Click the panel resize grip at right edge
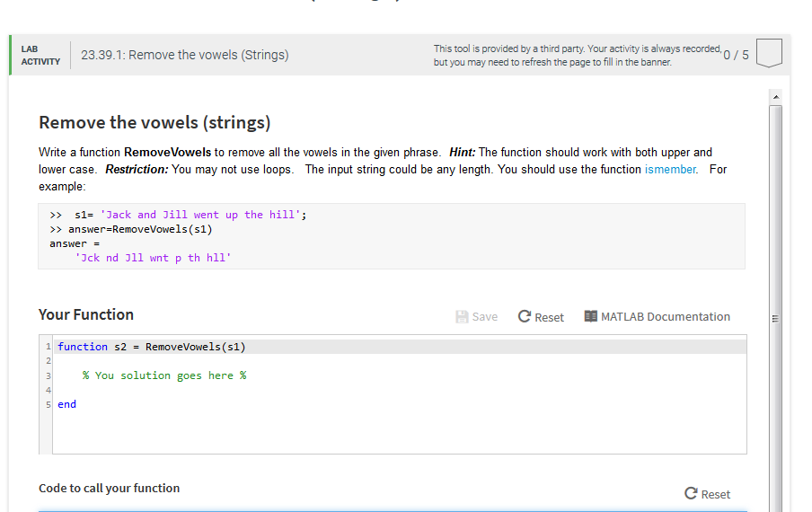Image resolution: width=812 pixels, height=512 pixels. tap(775, 319)
